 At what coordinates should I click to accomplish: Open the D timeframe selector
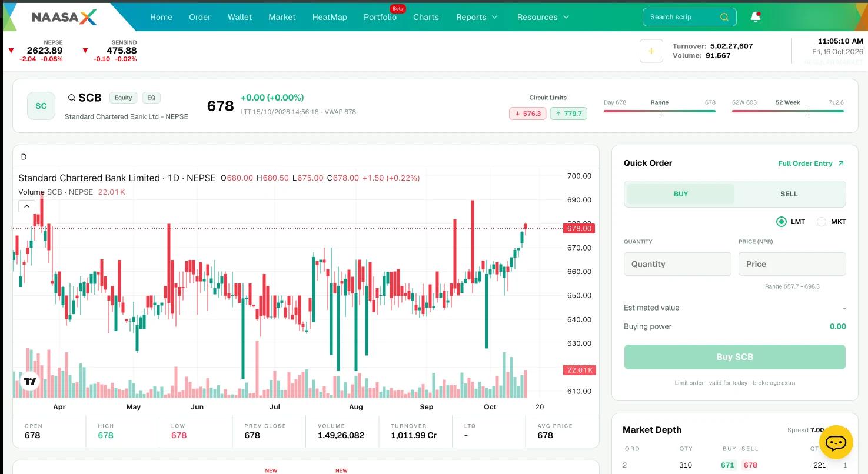24,157
